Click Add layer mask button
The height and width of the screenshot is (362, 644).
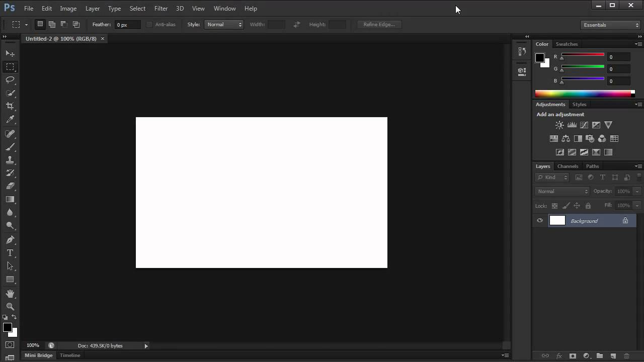(573, 355)
